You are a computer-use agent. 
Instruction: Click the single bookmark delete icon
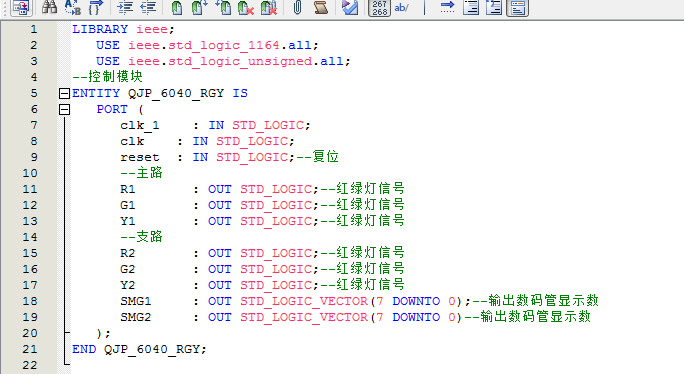[246, 8]
